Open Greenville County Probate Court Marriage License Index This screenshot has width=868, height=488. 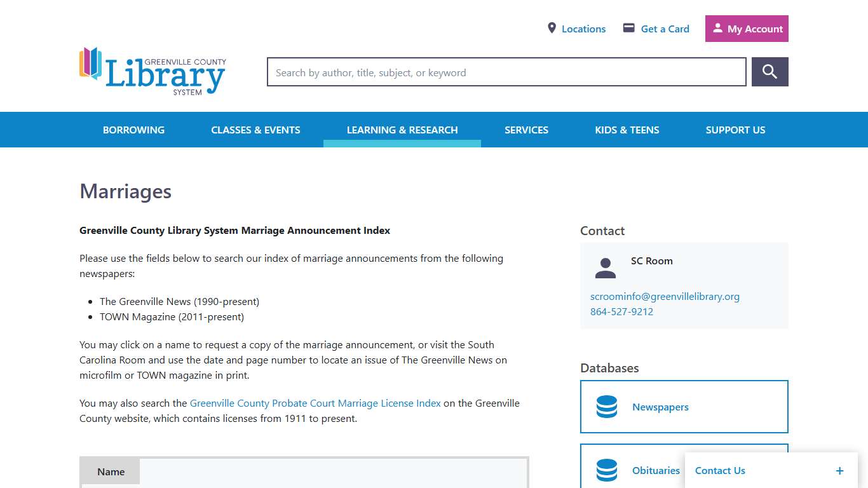(315, 403)
